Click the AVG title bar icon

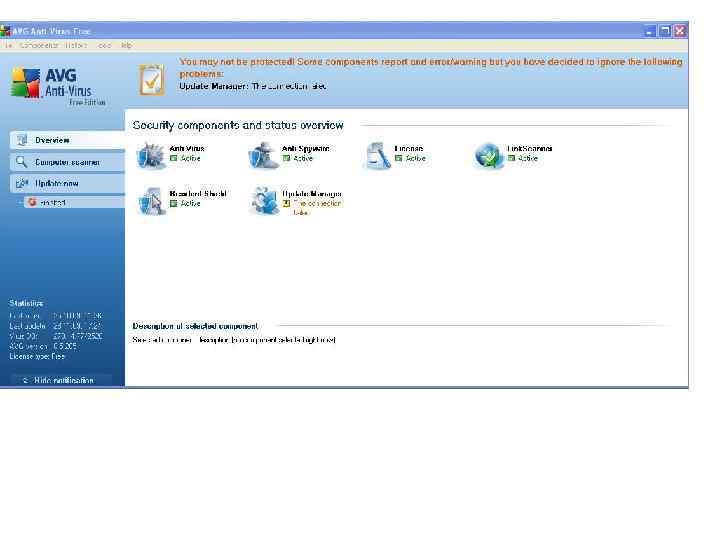(x=5, y=31)
